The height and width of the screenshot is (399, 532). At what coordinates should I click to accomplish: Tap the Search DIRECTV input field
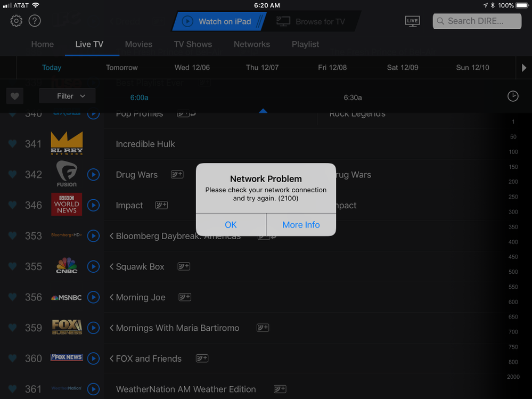[x=477, y=21]
